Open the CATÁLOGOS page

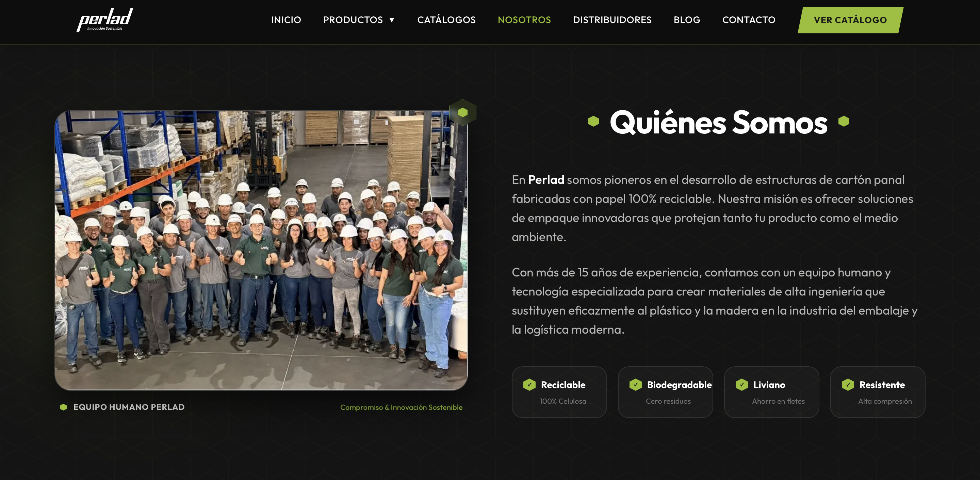point(446,20)
